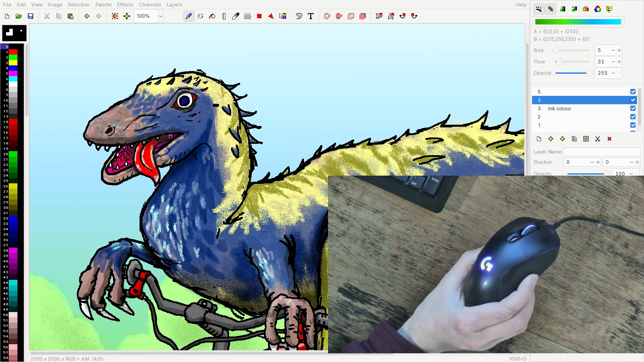The width and height of the screenshot is (644, 362).
Task: Select the Text tool
Action: 311,16
